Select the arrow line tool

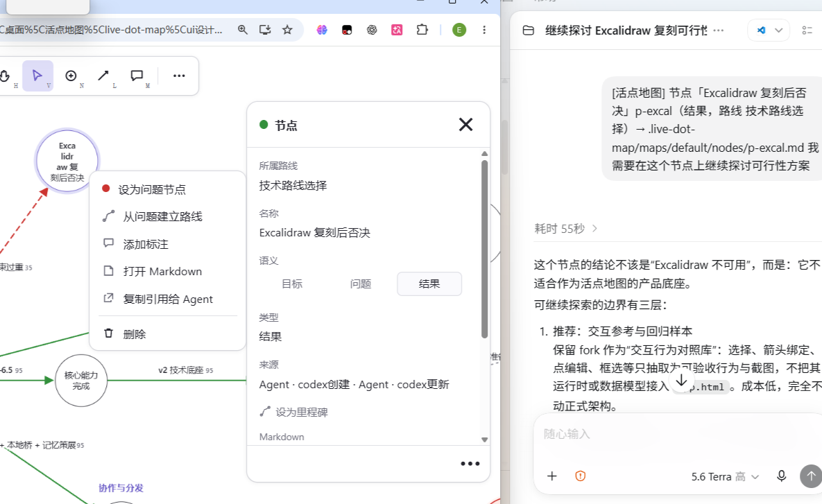[103, 76]
